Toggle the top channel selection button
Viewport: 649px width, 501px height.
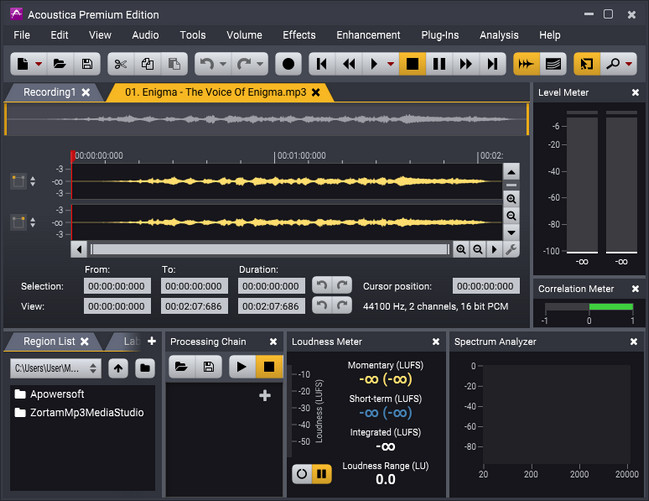(x=18, y=181)
